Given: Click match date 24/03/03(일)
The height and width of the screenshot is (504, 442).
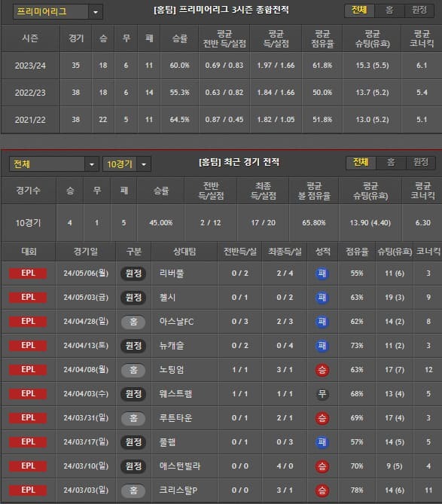Looking at the screenshot, I should tap(86, 490).
